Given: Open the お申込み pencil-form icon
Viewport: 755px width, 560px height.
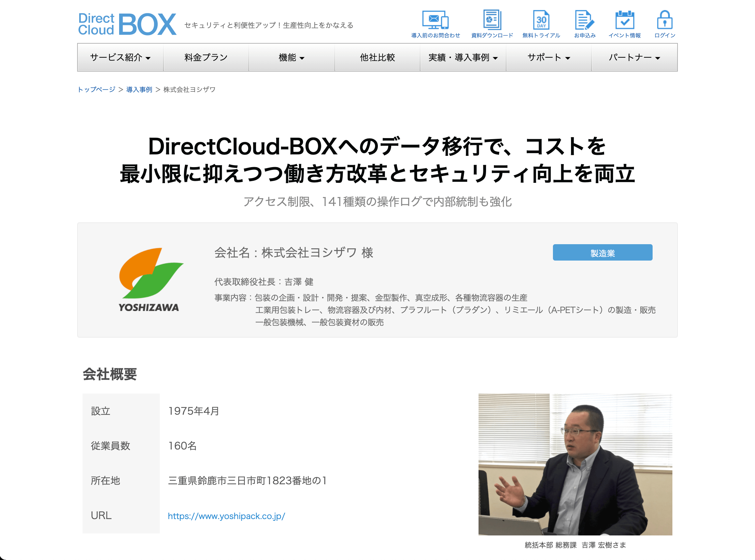Looking at the screenshot, I should click(585, 20).
